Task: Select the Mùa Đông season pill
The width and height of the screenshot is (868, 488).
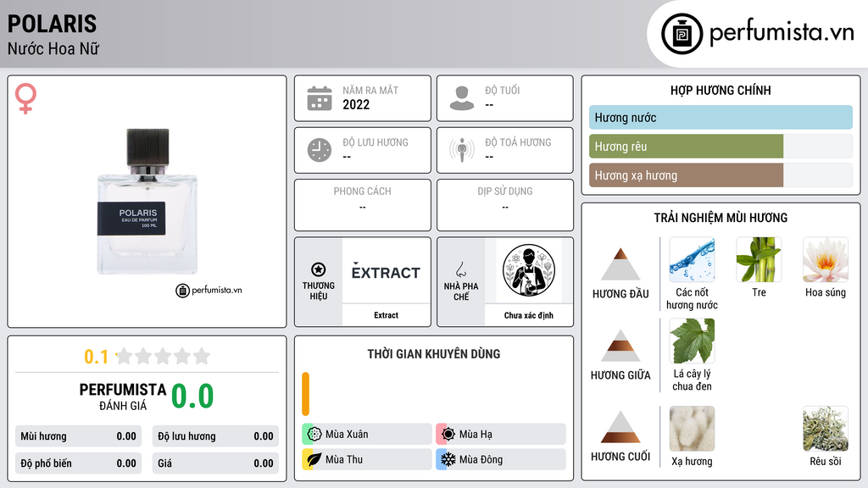Action: click(x=501, y=459)
